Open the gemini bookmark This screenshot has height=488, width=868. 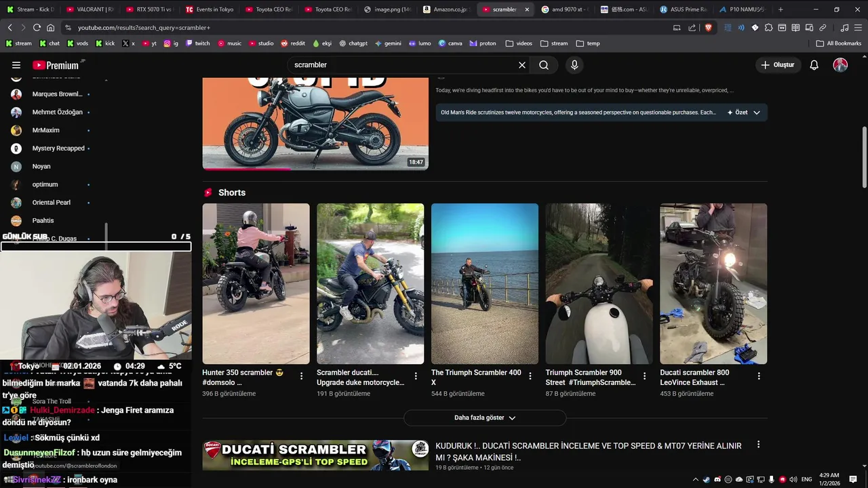point(388,43)
